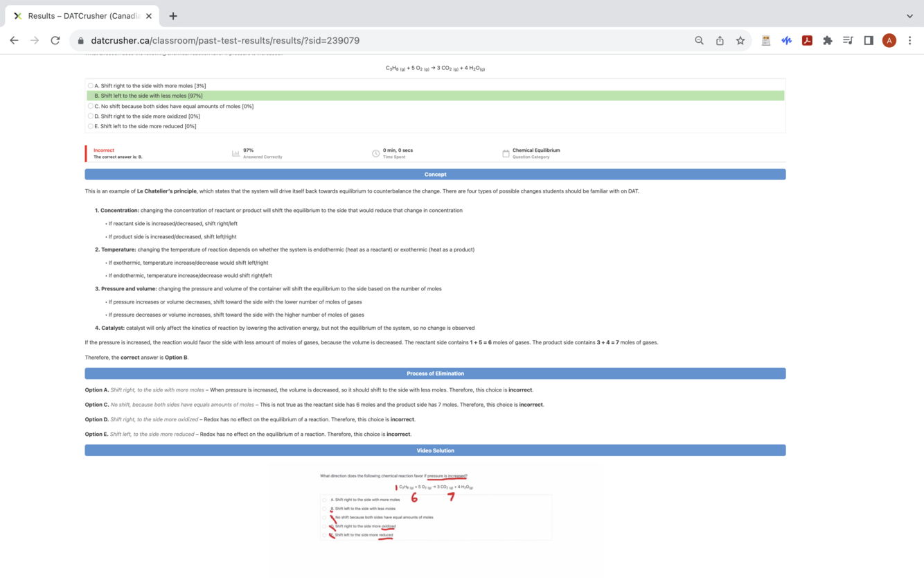Viewport: 924px width, 578px height.
Task: Click the Concept section header bar
Action: (x=435, y=174)
